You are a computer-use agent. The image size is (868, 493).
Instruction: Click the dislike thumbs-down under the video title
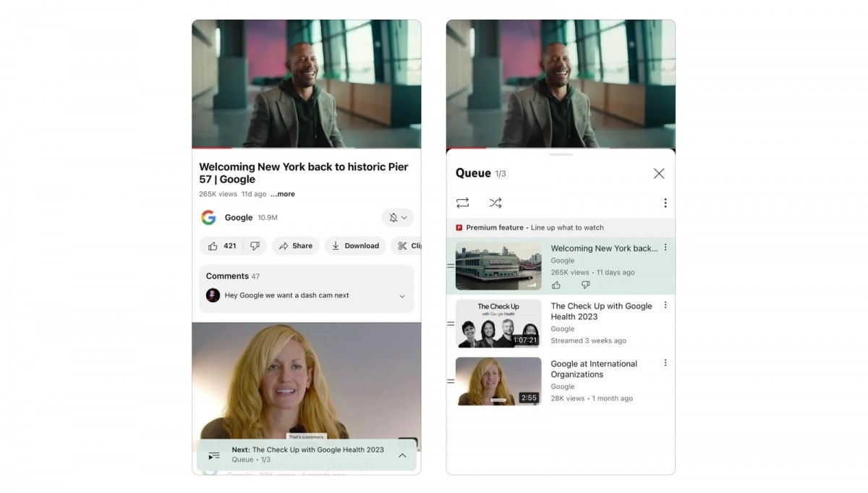pyautogui.click(x=255, y=246)
